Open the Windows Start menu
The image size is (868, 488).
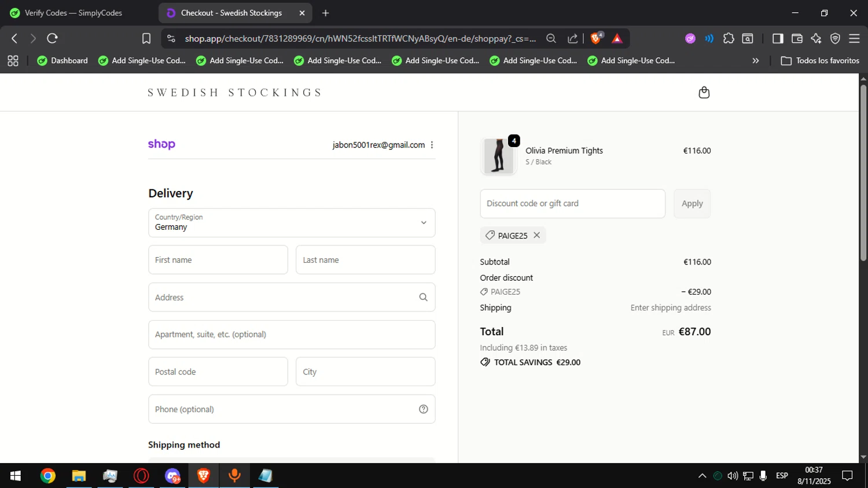16,476
